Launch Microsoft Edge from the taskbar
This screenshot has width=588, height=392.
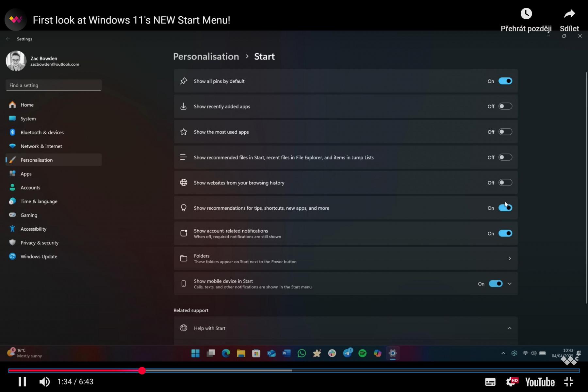click(x=226, y=353)
